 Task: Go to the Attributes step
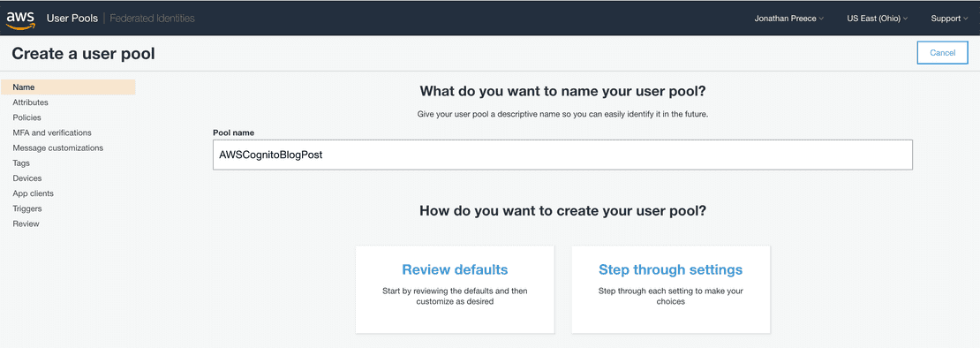[x=31, y=102]
